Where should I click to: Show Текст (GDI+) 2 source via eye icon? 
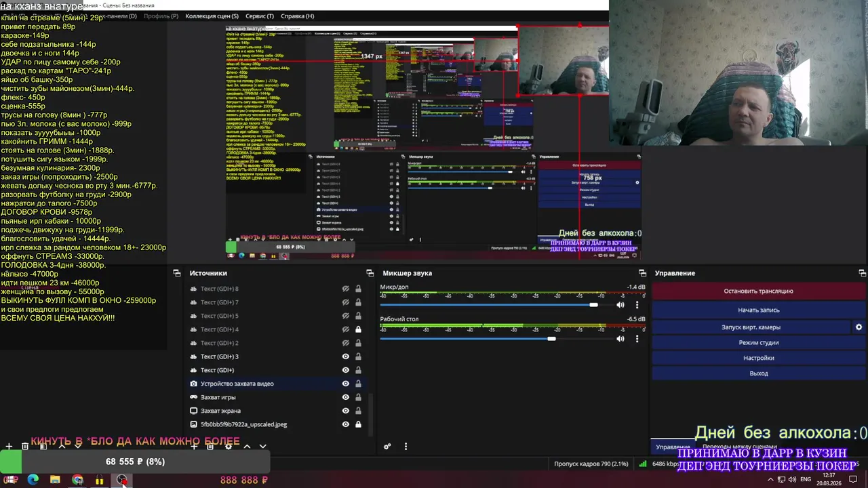(x=346, y=343)
